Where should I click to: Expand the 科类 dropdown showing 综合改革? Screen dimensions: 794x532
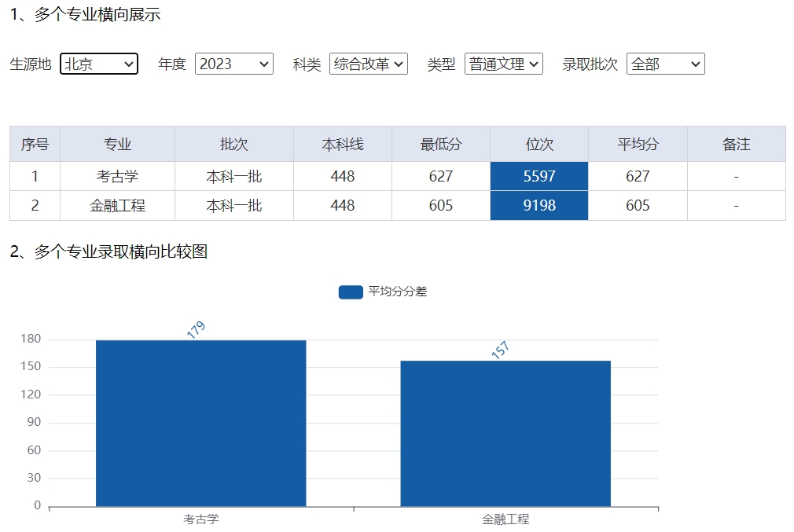368,64
